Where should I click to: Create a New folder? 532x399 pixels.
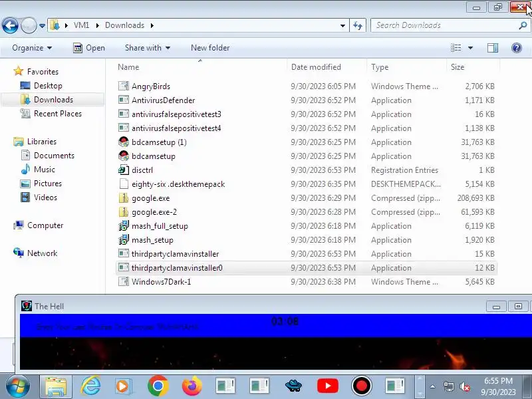click(x=210, y=48)
